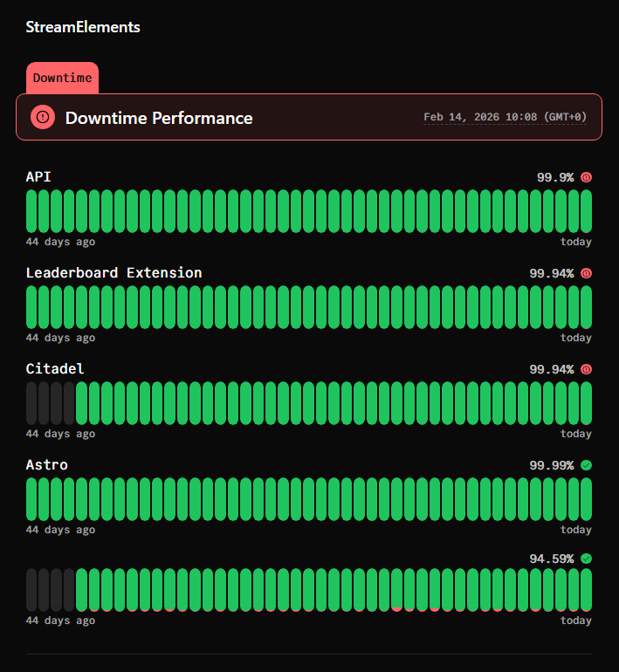The image size is (619, 672).
Task: Click '44 days ago' label under Citadel chart
Action: [60, 434]
